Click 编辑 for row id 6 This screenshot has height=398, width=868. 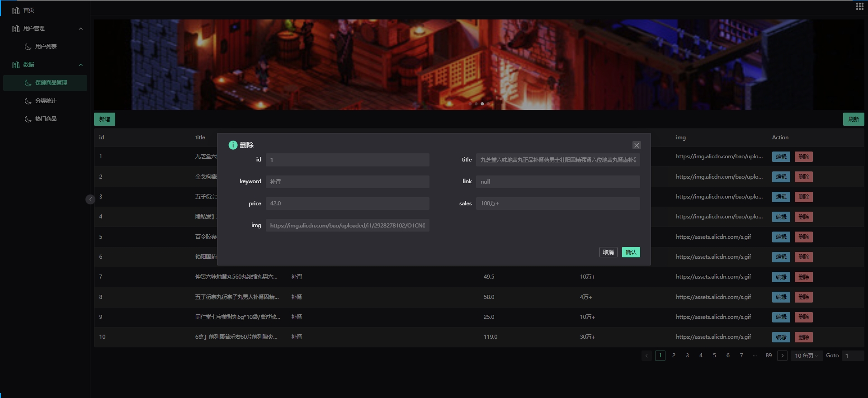781,257
